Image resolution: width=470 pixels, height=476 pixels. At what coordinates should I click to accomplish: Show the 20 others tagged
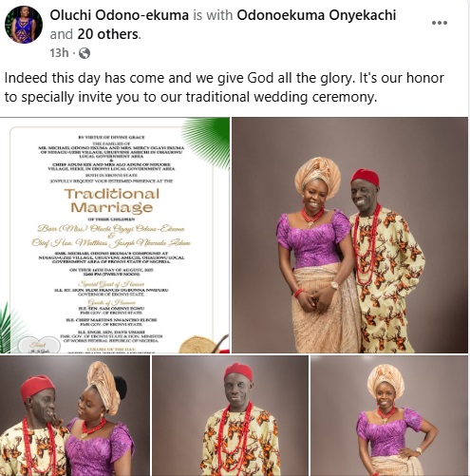pyautogui.click(x=107, y=34)
